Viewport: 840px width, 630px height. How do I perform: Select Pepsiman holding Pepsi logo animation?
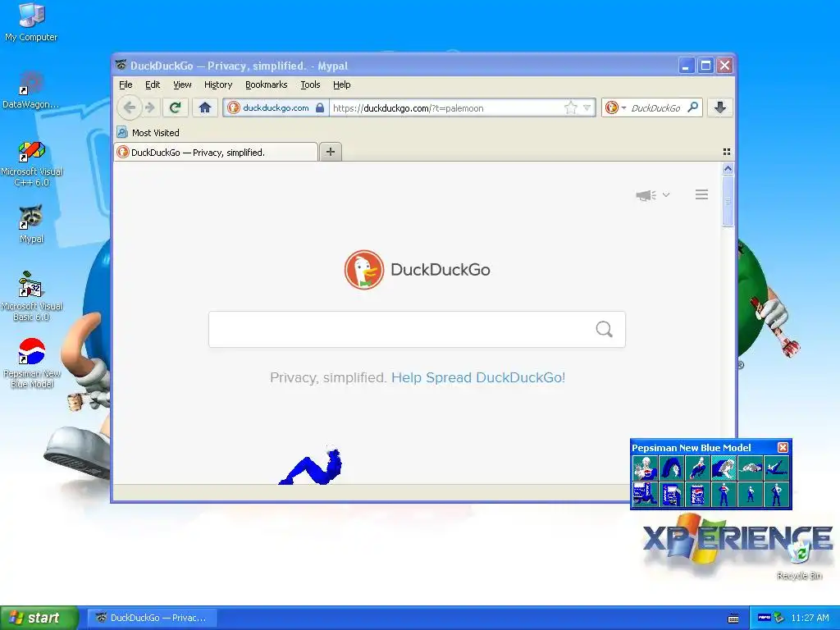(x=645, y=468)
